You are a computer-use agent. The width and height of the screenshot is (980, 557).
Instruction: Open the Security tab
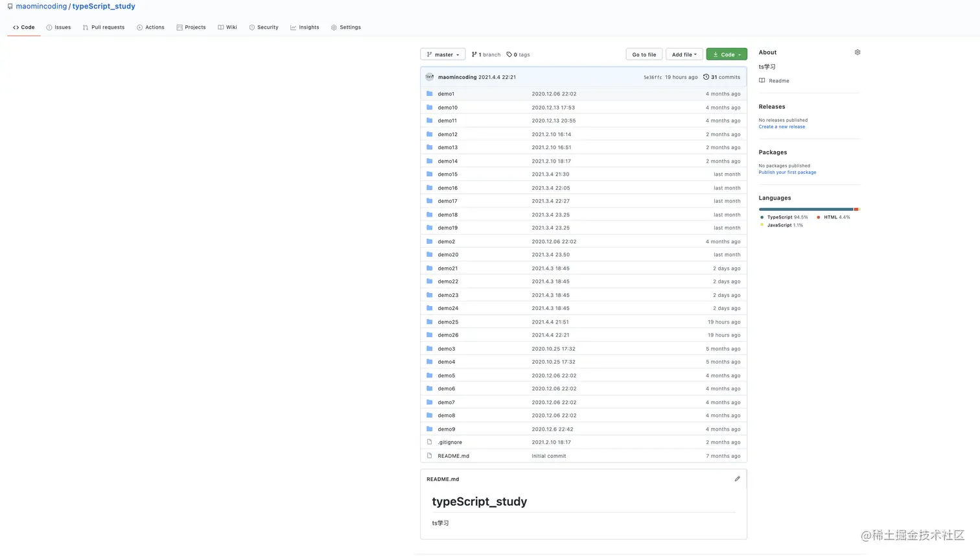pos(264,27)
